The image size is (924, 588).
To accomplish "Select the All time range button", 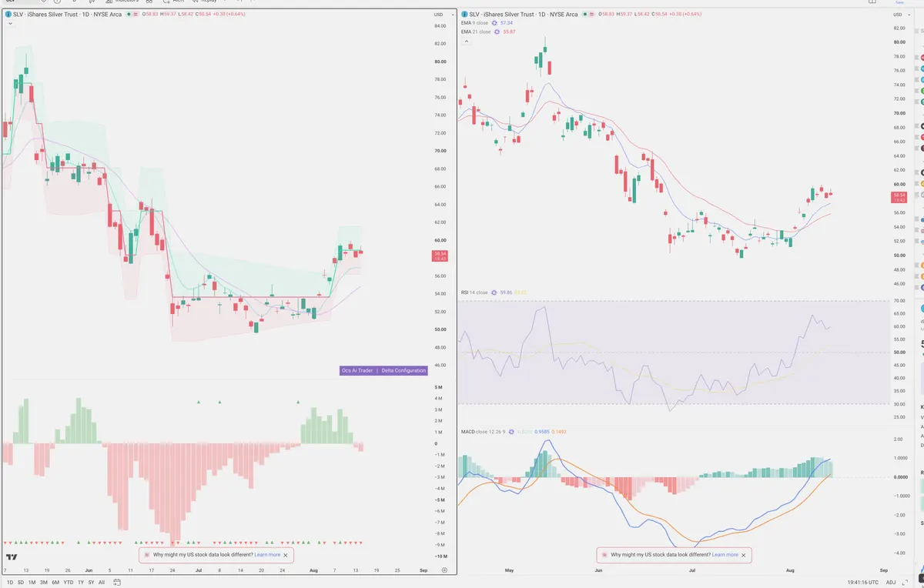I will click(102, 582).
